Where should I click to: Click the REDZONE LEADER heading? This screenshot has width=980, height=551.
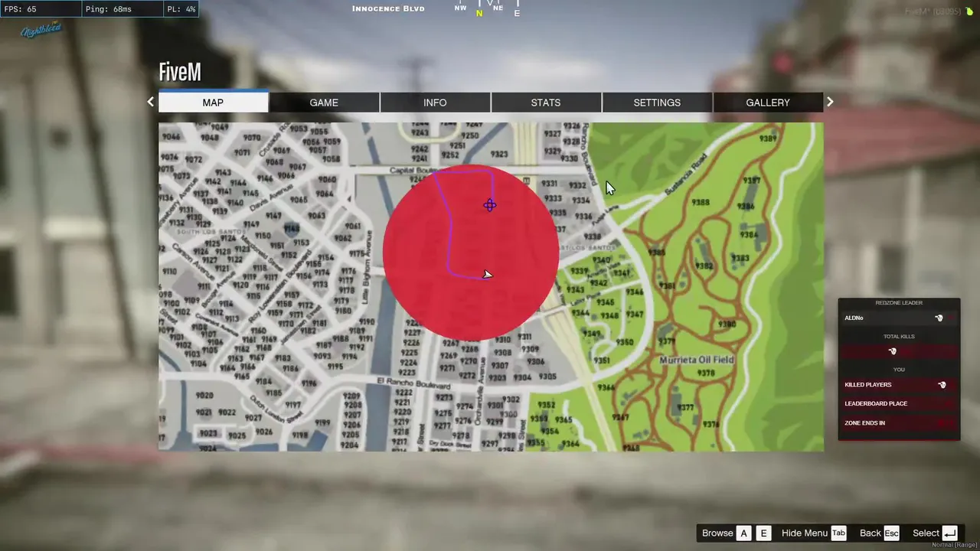click(899, 303)
